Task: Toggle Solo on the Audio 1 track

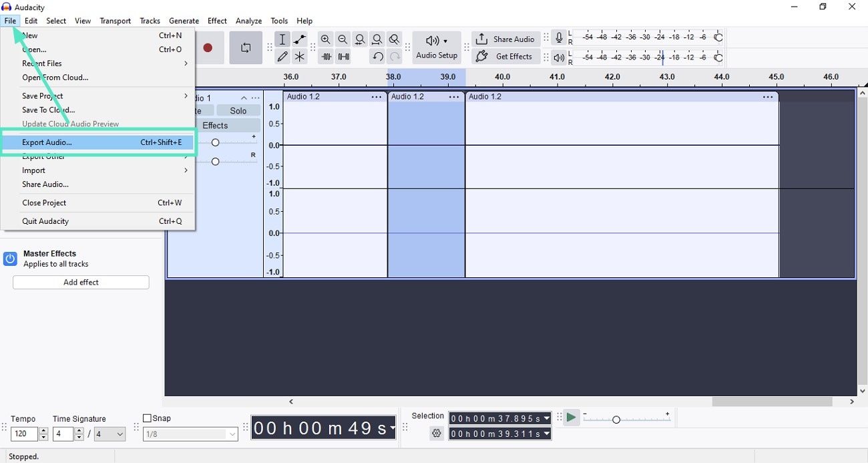Action: point(238,111)
